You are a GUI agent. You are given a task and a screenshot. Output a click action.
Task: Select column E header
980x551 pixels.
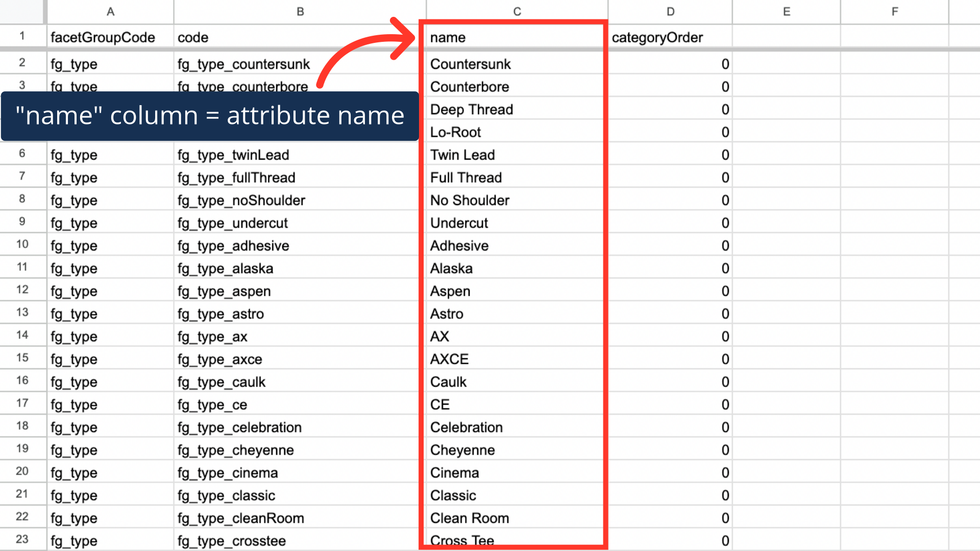point(786,11)
